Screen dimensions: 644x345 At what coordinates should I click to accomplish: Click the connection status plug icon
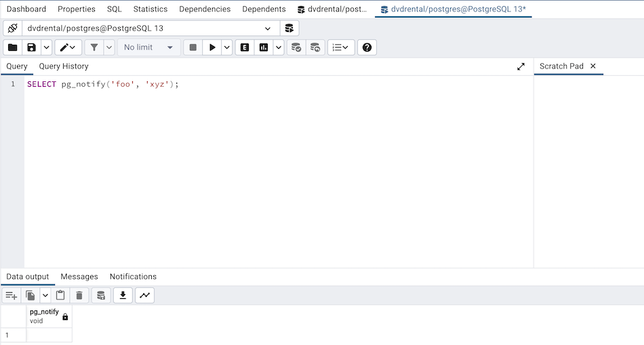[x=13, y=28]
